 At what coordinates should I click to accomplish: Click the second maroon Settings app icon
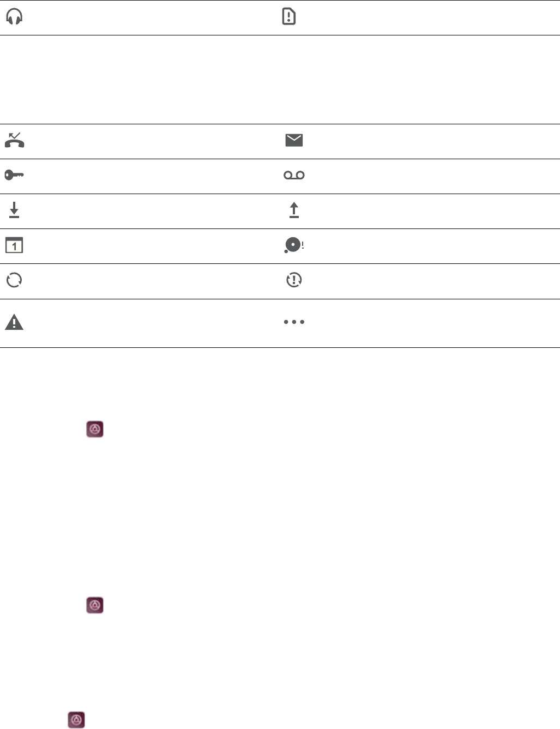point(95,605)
